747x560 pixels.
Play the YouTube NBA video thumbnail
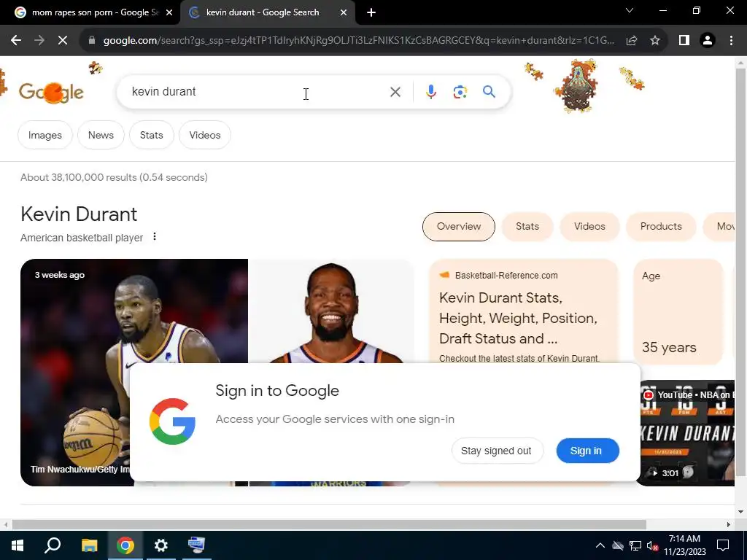pos(686,433)
